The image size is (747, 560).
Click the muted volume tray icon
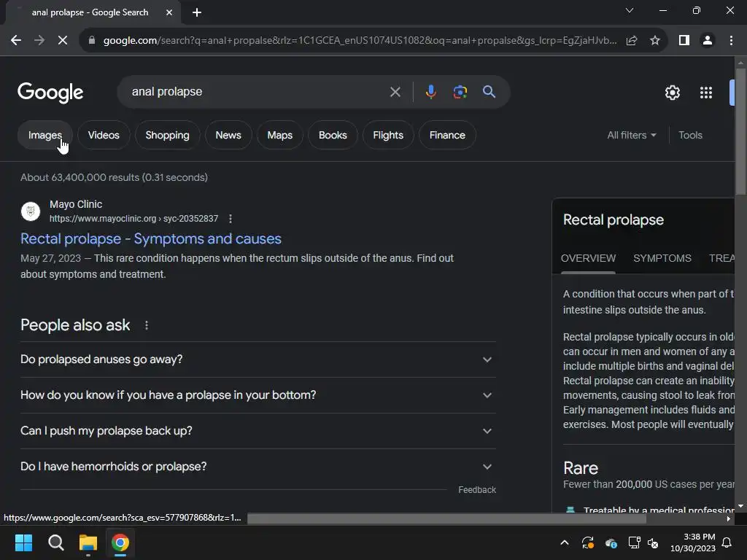[653, 542]
